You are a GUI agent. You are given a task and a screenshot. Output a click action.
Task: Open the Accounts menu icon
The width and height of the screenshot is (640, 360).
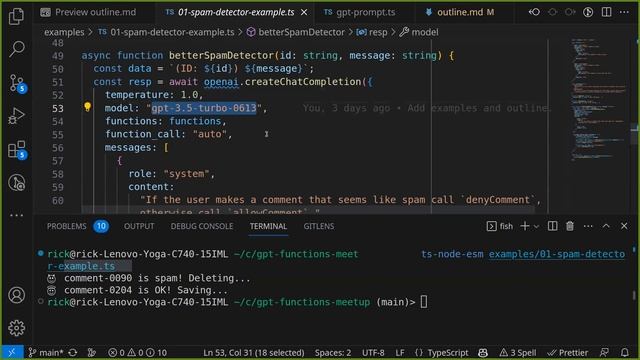(x=16, y=295)
